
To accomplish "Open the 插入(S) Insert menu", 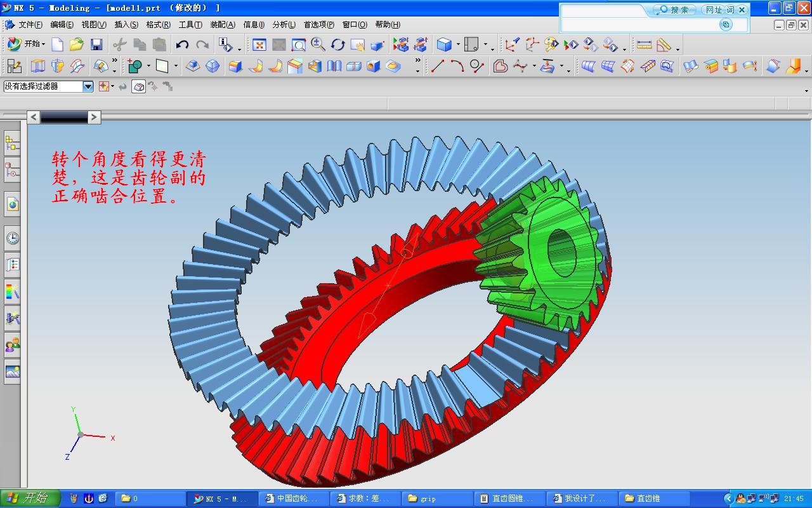I will pos(126,25).
